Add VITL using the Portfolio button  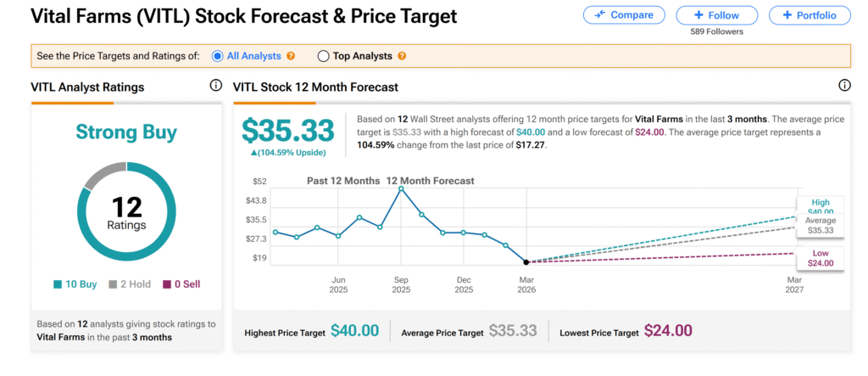coord(810,15)
